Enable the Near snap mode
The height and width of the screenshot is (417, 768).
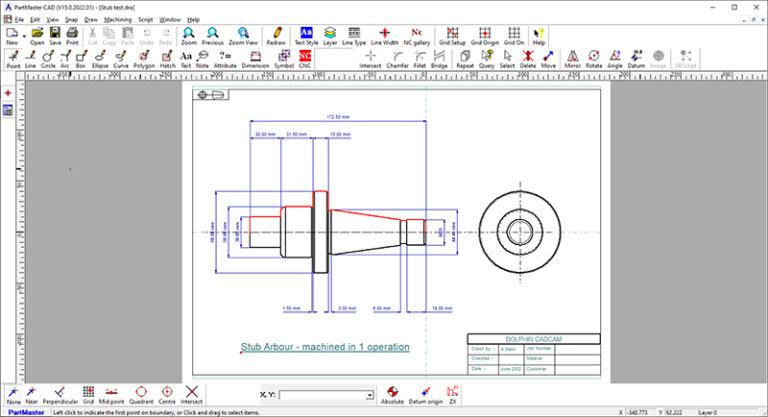coord(31,395)
